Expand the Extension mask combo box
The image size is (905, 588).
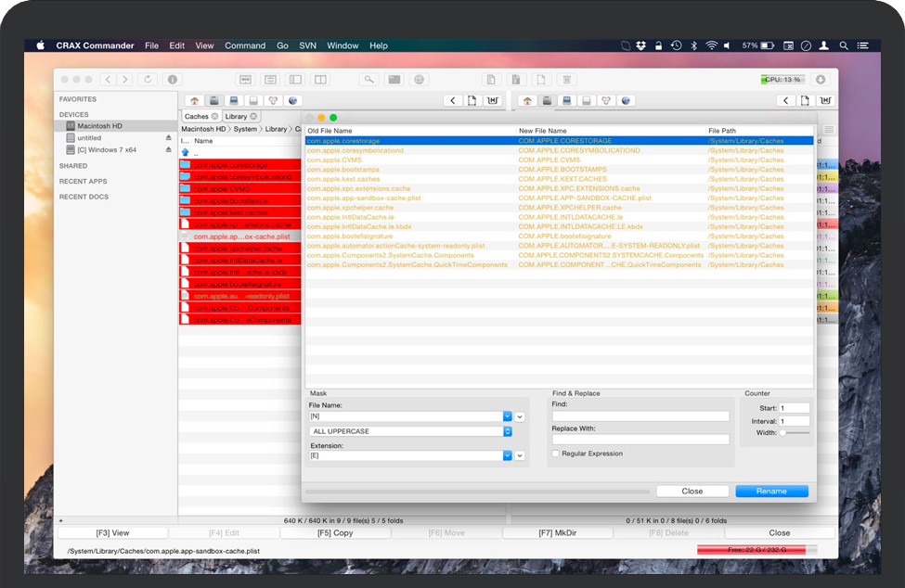[508, 455]
